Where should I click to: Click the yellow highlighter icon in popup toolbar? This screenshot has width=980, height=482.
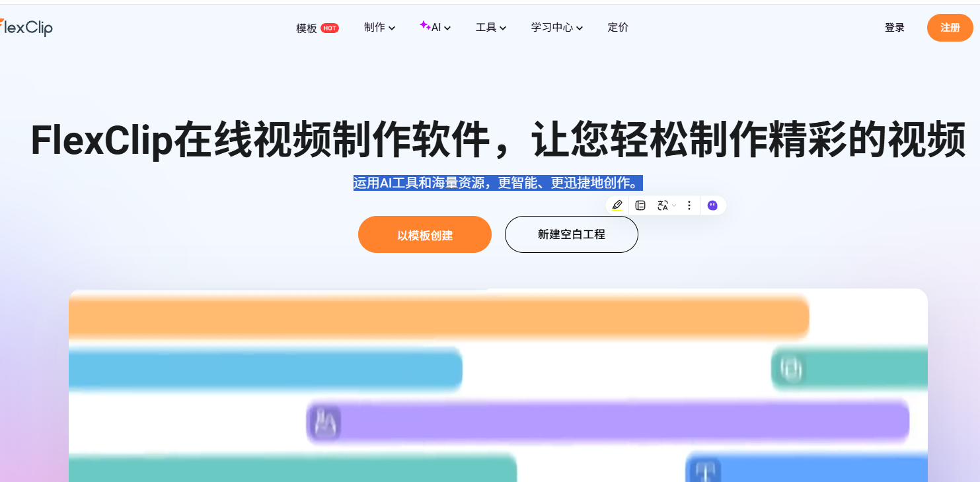(617, 205)
